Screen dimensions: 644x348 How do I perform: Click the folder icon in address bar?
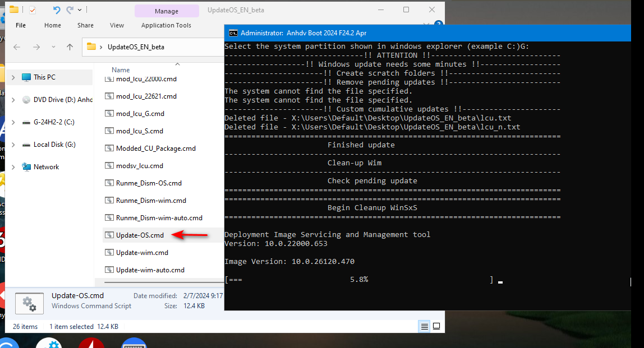coord(91,47)
